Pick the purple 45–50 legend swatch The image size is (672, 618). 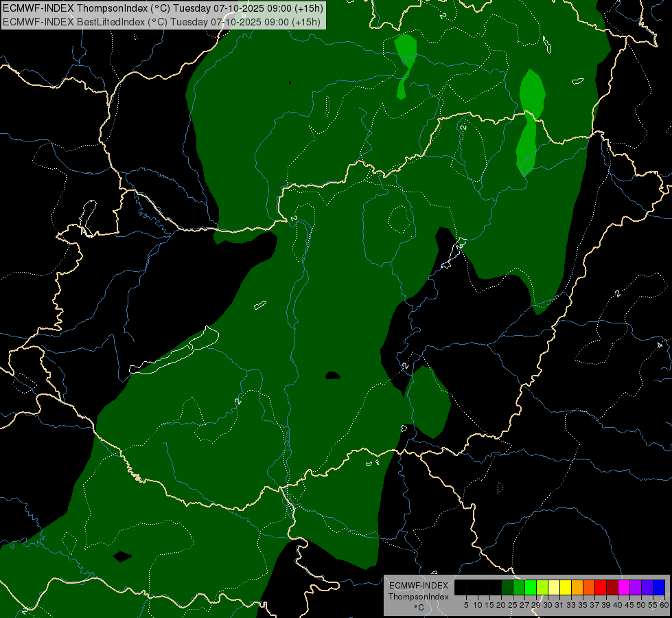pos(636,587)
